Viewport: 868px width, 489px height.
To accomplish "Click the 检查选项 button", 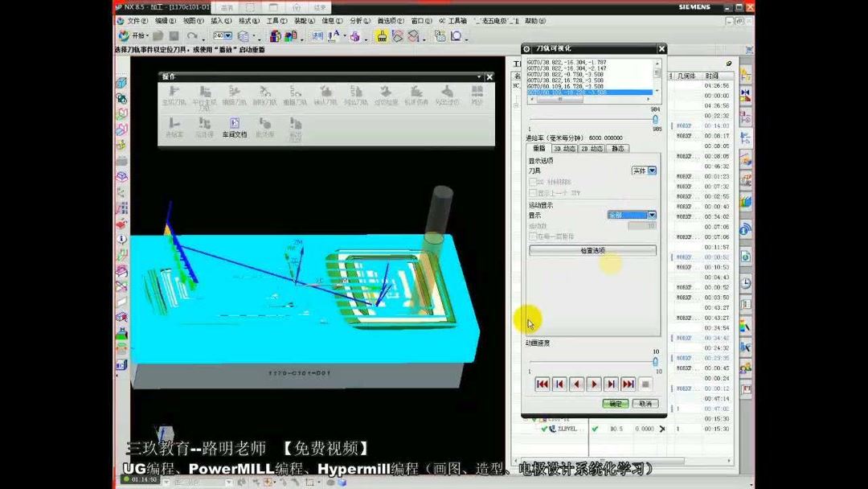I will click(x=592, y=249).
